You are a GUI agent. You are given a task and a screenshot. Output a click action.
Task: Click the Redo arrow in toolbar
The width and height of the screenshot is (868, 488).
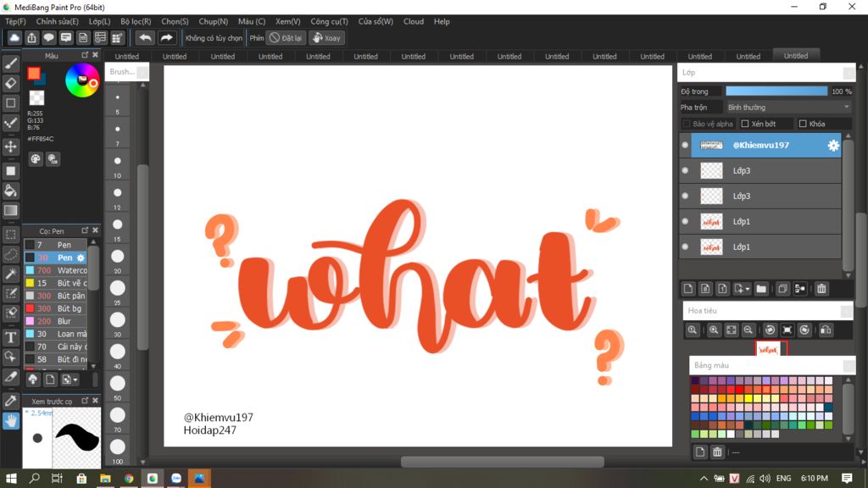166,37
